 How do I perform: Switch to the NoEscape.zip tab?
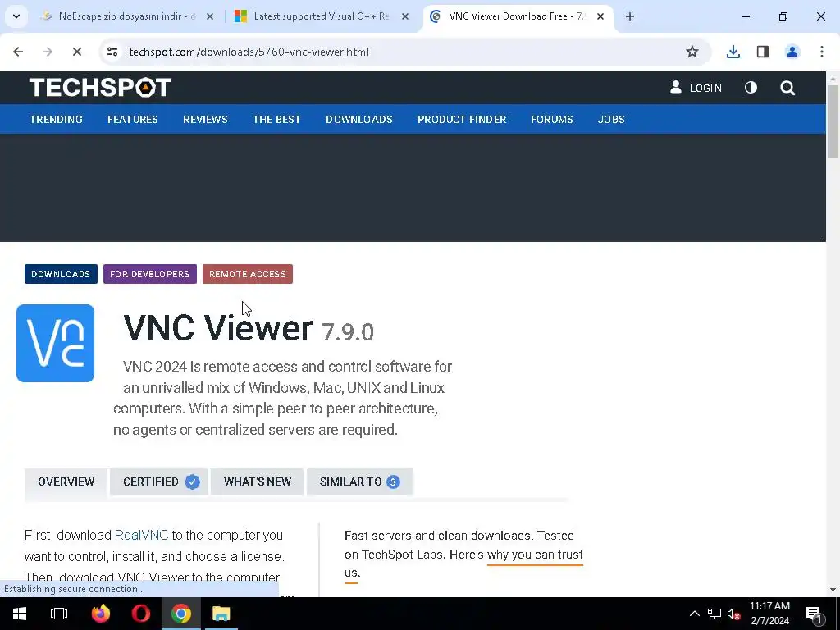point(127,16)
